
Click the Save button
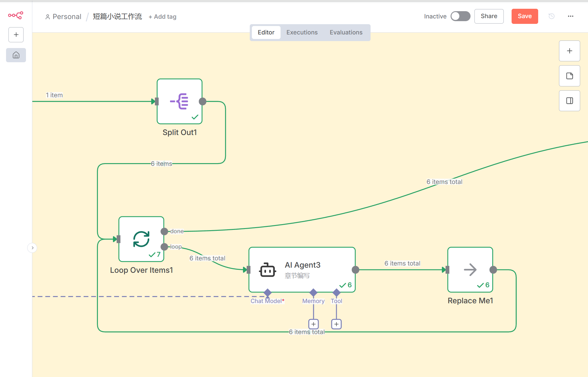click(x=524, y=16)
